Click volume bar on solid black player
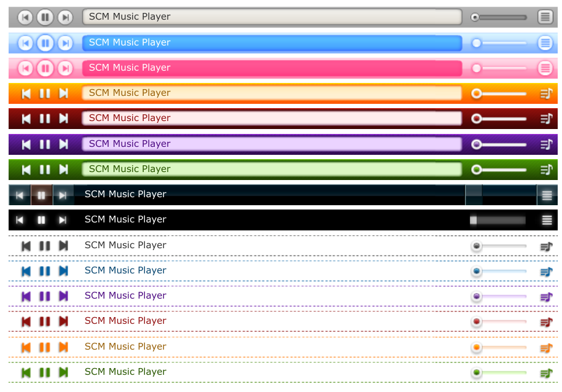This screenshot has height=392, width=562. [x=498, y=220]
